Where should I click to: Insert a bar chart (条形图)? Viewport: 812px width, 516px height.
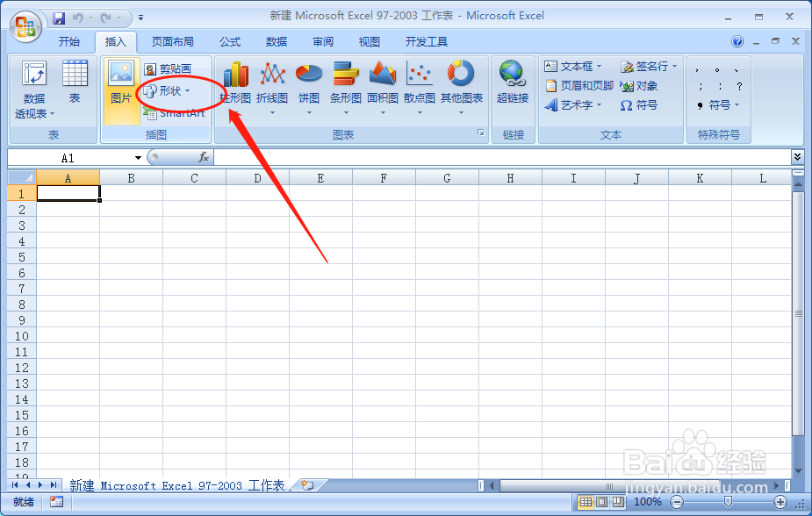pyautogui.click(x=345, y=88)
